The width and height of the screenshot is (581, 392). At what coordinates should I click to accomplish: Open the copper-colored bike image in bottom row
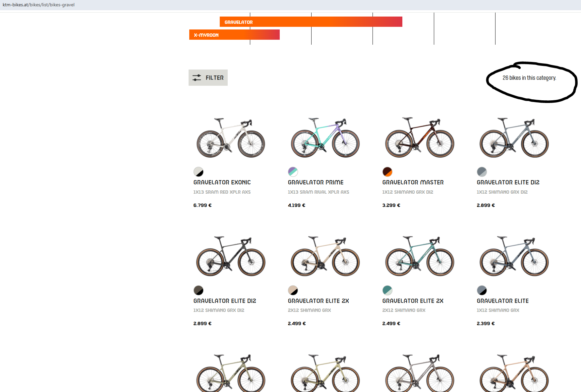tap(514, 373)
